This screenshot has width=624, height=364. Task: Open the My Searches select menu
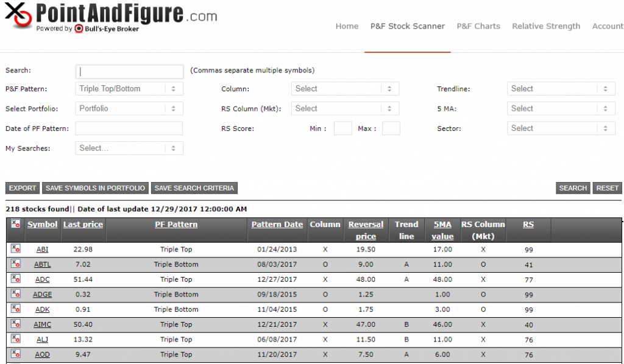[129, 148]
